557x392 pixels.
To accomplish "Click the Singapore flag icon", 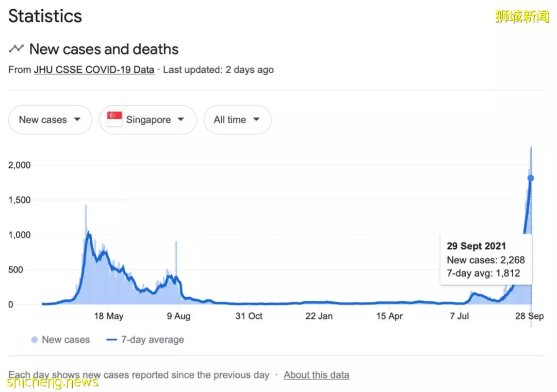I will (114, 120).
